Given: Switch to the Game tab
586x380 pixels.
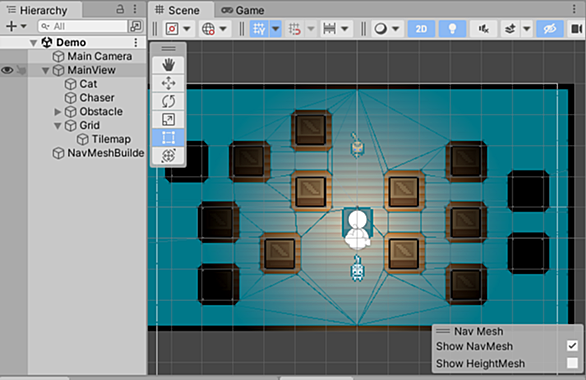Looking at the screenshot, I should click(243, 10).
